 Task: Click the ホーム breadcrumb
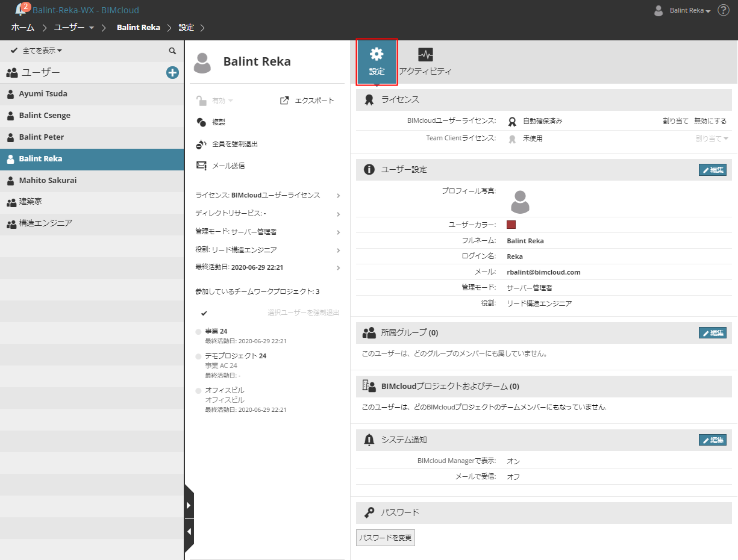[x=23, y=28]
